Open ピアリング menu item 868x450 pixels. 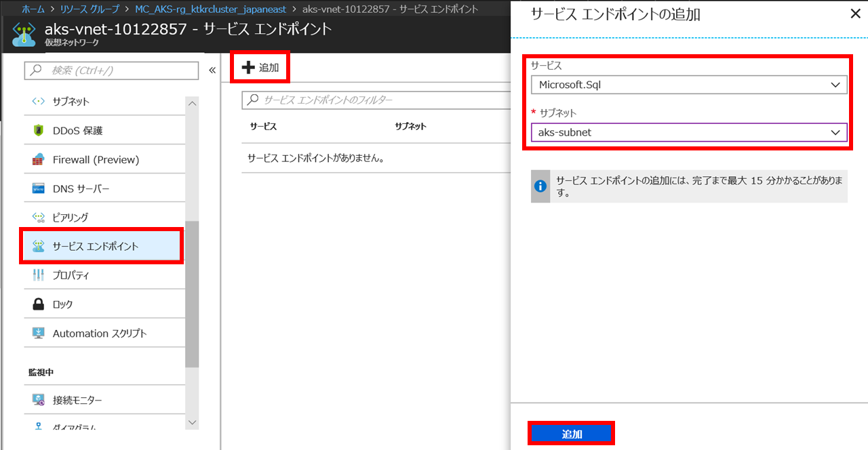tap(104, 218)
